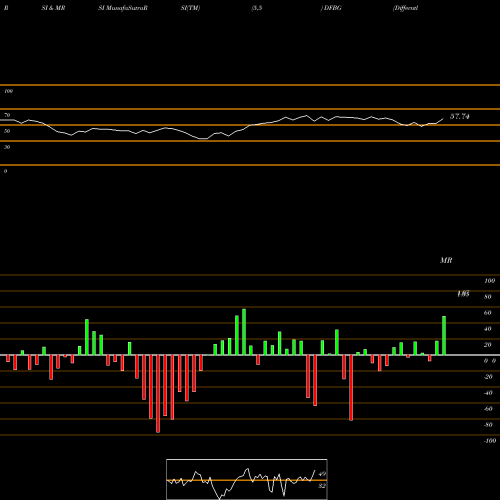Click the -20 label on the MR axis
This screenshot has height=500, width=500.
(x=488, y=377)
